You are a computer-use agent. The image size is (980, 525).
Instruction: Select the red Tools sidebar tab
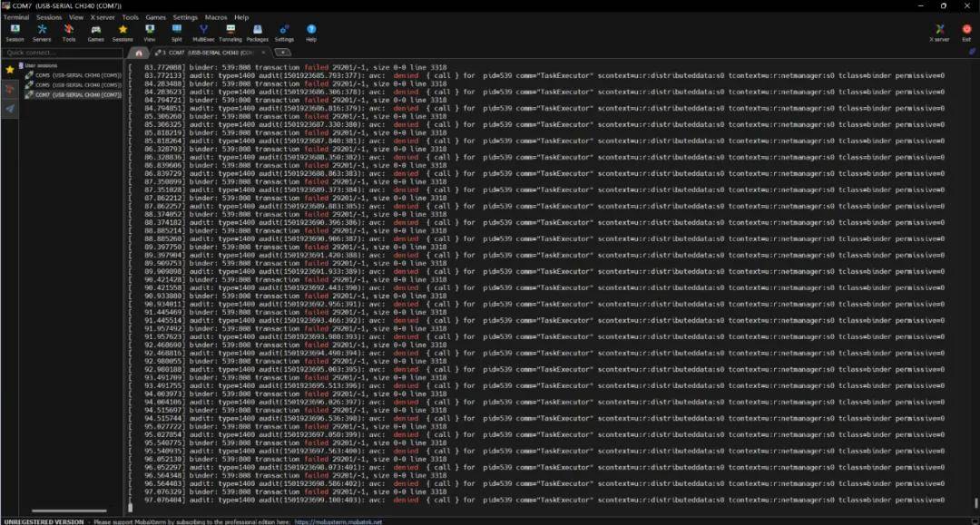click(x=9, y=89)
